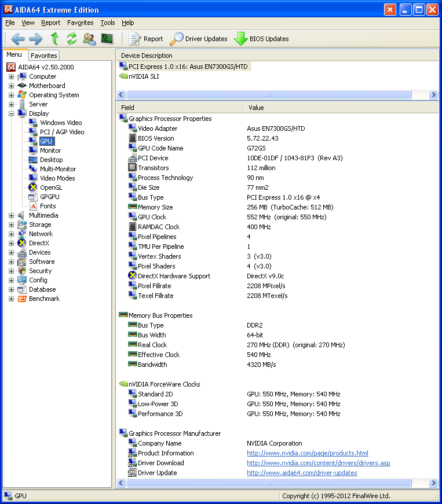Select the Windows Video tree item

pos(61,123)
